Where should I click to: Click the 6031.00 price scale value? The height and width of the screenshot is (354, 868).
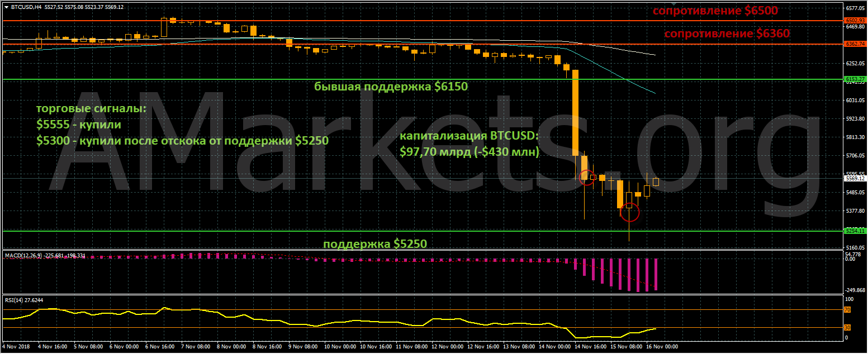[x=855, y=101]
